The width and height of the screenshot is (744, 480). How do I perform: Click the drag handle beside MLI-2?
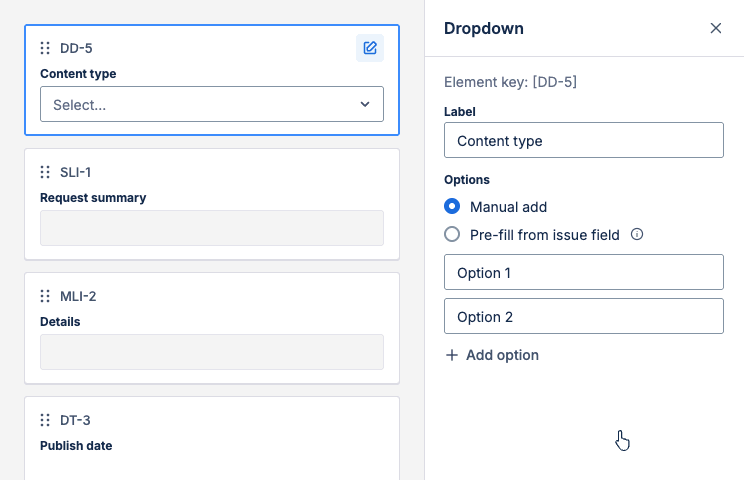(x=45, y=296)
